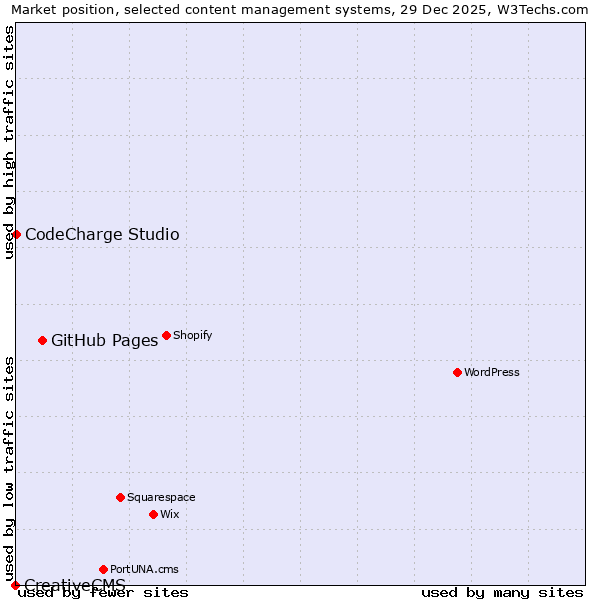This screenshot has width=600, height=600.
Task: Click the GitHub Pages red data point
Action: point(42,340)
